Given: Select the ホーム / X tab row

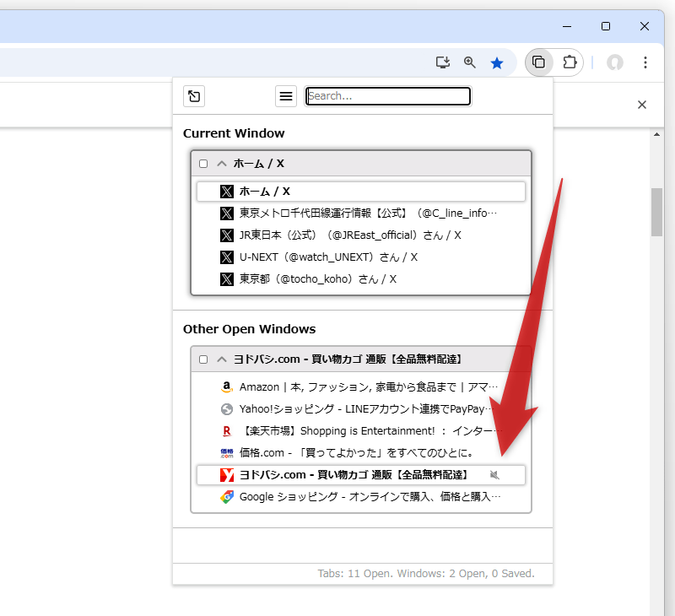Looking at the screenshot, I should click(x=361, y=192).
